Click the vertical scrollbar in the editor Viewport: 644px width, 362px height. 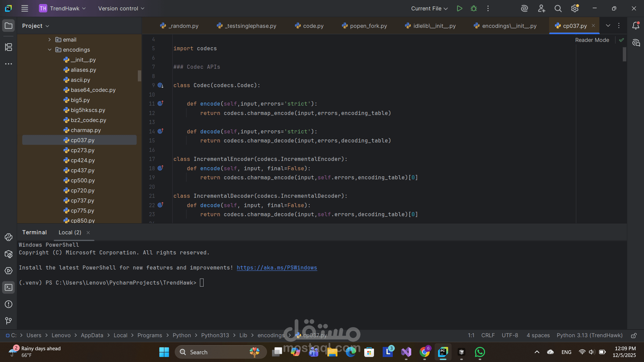tap(624, 54)
